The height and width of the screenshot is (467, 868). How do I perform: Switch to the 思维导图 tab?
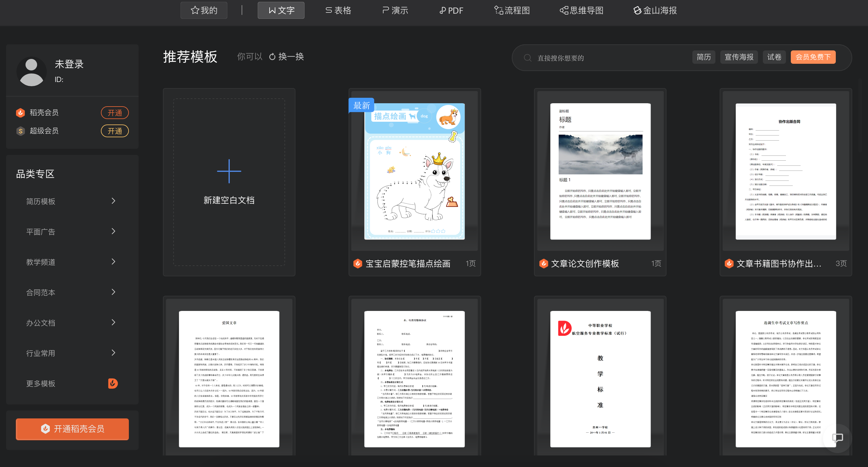click(581, 10)
